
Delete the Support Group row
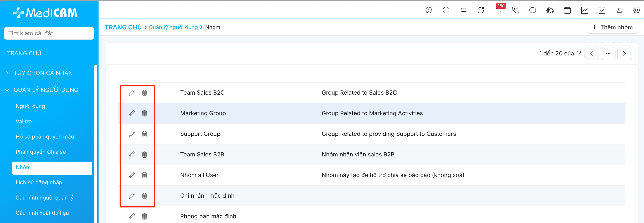point(145,134)
